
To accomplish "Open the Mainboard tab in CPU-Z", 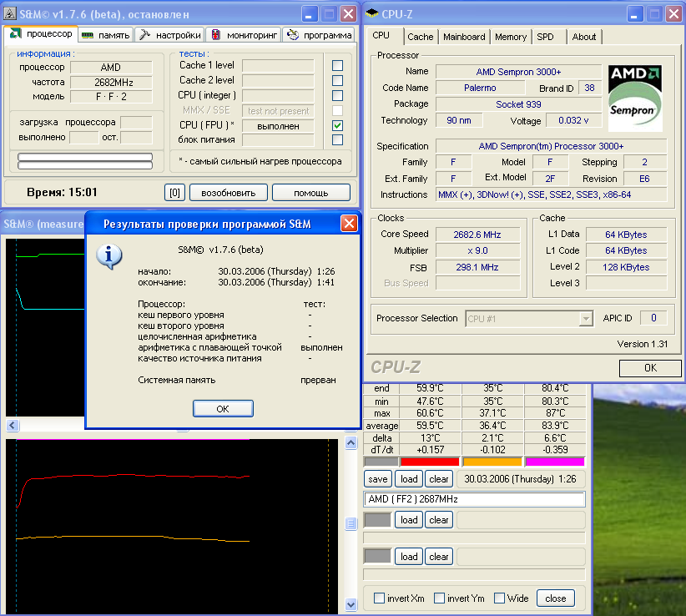I will [464, 37].
